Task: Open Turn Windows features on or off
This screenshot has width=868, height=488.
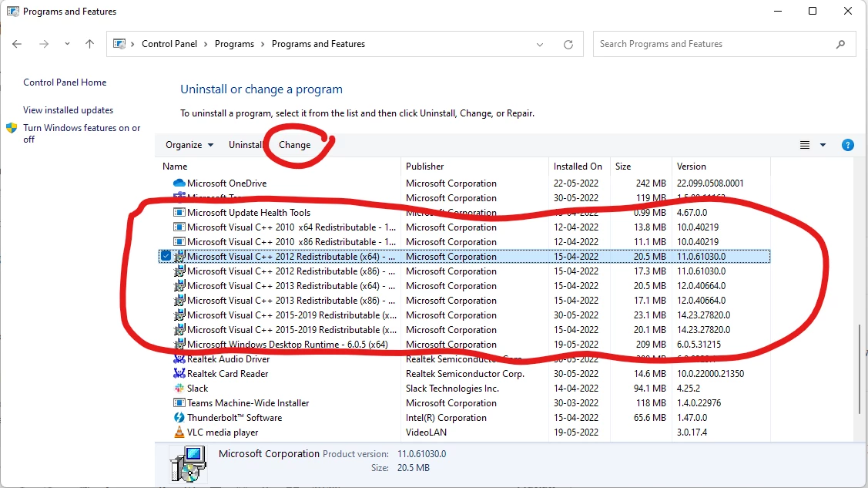Action: coord(82,133)
